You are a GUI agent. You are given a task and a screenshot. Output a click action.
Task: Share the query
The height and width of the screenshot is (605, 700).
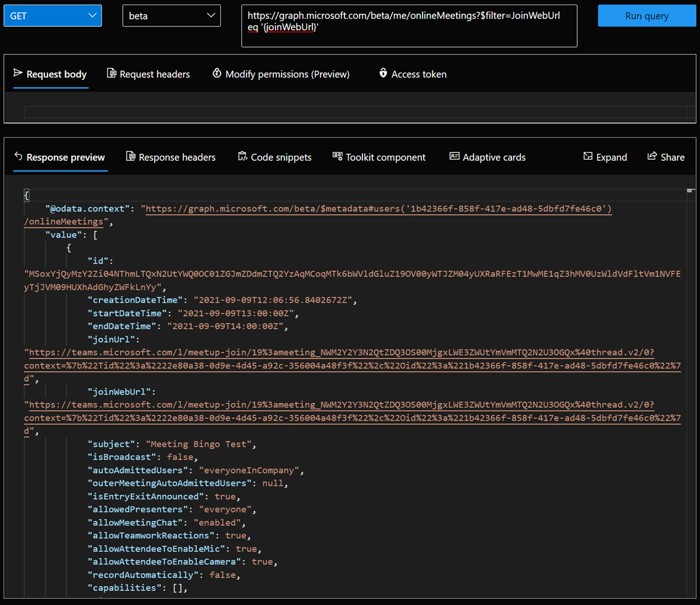666,157
